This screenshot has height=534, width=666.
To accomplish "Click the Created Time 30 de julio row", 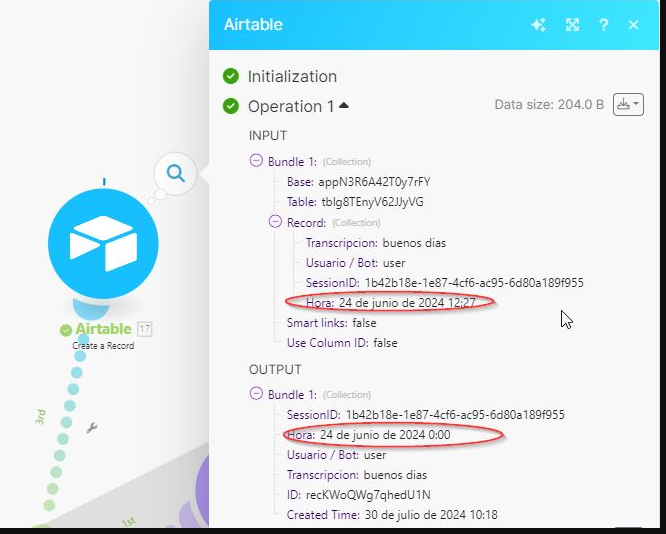I will tap(392, 515).
